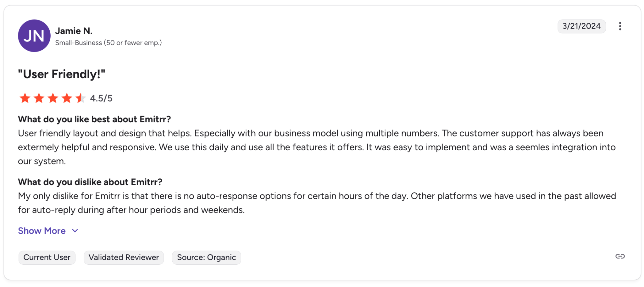644x287 pixels.
Task: Click "What do you like best" heading
Action: (x=94, y=119)
